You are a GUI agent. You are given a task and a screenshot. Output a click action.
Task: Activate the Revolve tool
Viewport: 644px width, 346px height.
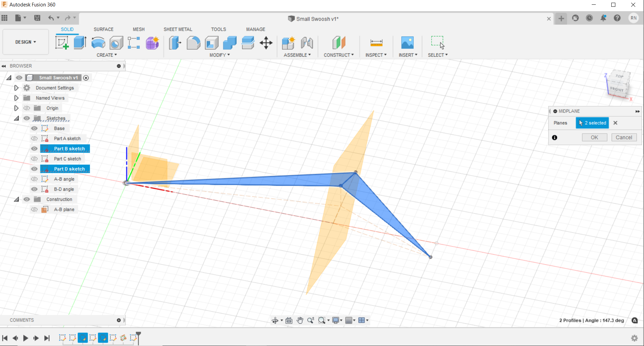click(98, 43)
